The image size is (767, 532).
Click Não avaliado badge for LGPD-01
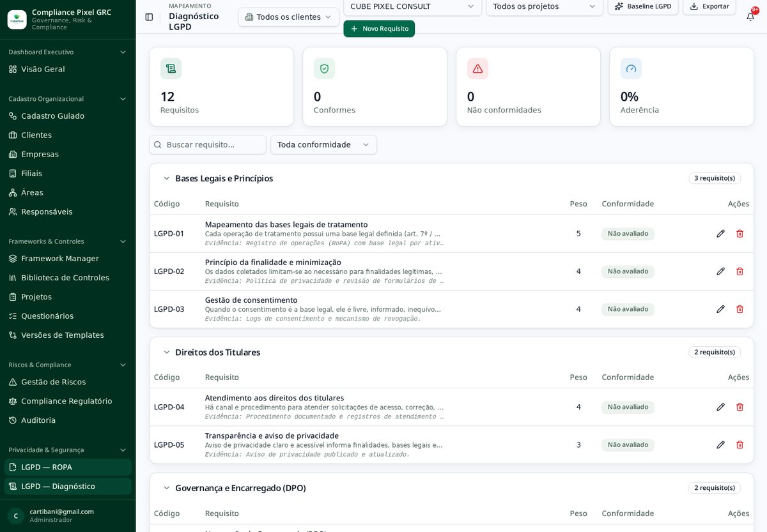point(628,234)
